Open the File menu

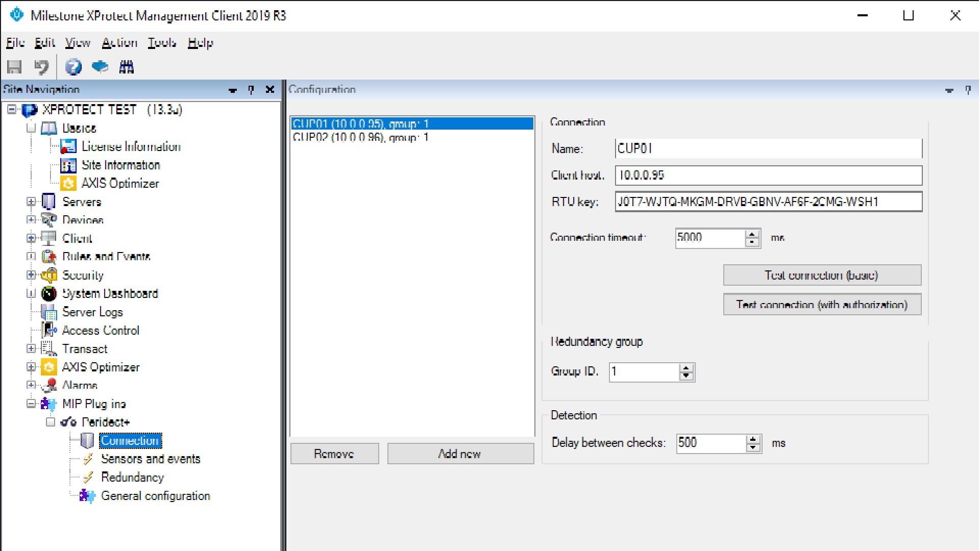click(x=15, y=43)
